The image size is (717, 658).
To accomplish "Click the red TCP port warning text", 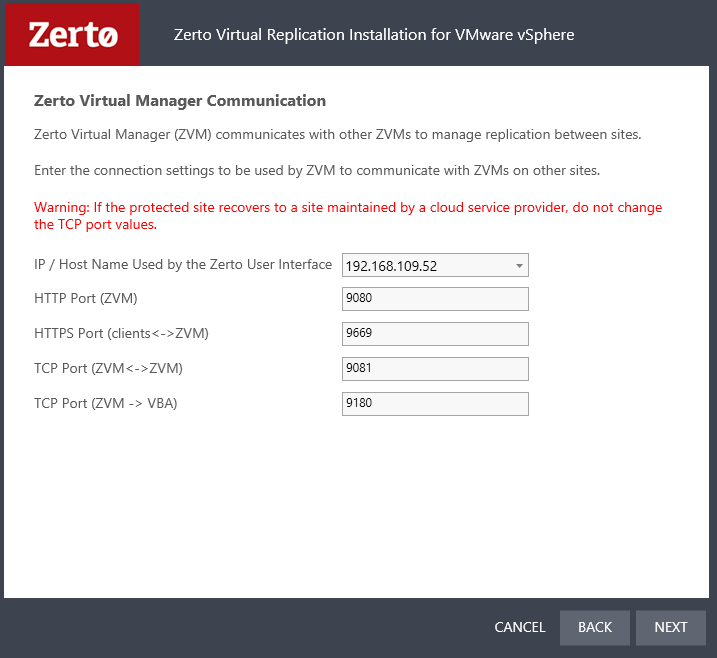I will (x=347, y=216).
